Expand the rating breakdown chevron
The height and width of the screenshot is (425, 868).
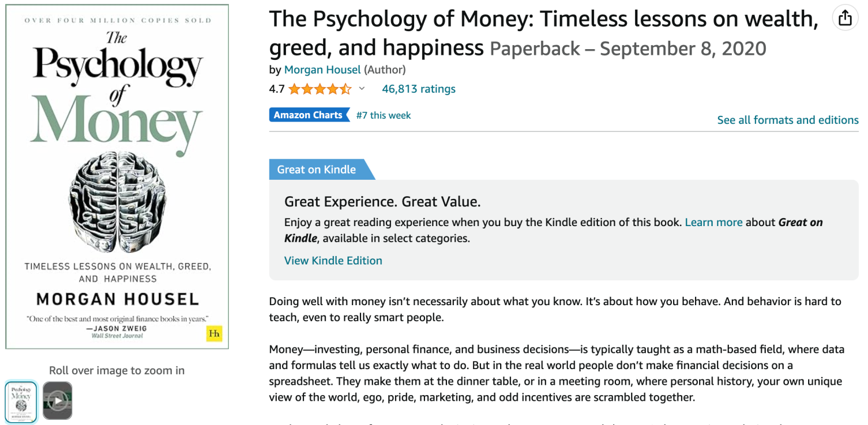click(x=362, y=89)
